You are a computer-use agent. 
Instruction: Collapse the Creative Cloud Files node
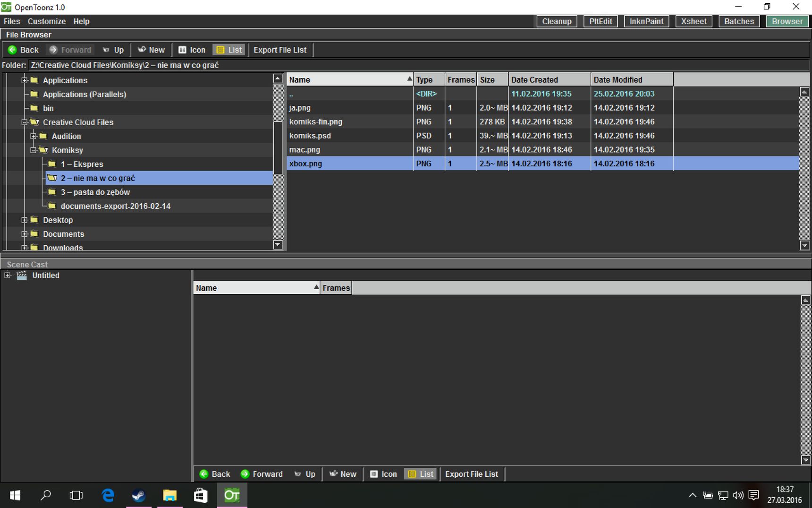point(25,122)
